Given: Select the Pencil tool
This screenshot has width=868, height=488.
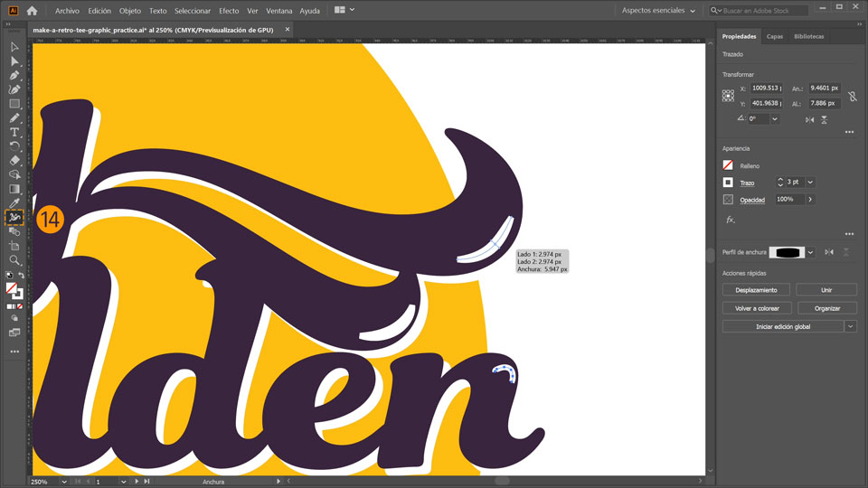Looking at the screenshot, I should pos(14,117).
